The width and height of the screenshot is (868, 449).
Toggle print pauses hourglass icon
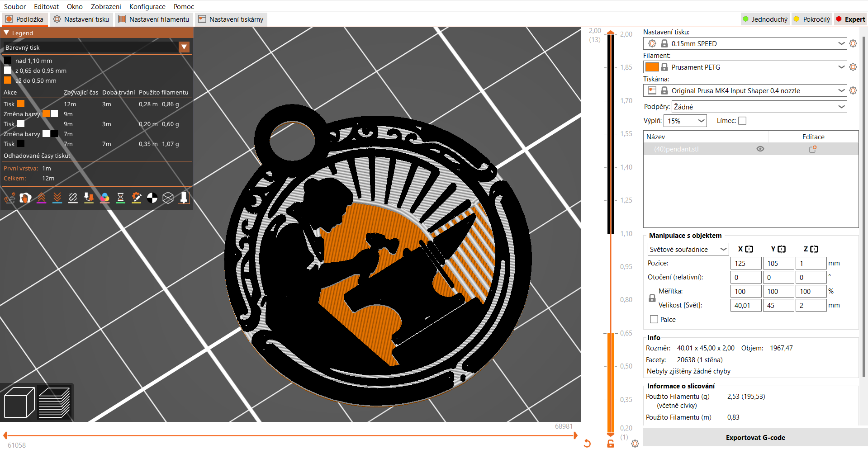click(120, 198)
